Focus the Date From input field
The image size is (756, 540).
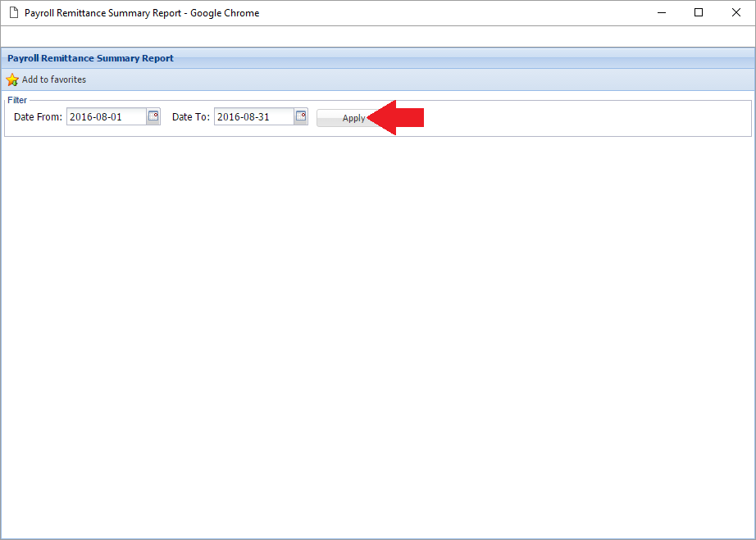[x=107, y=116]
